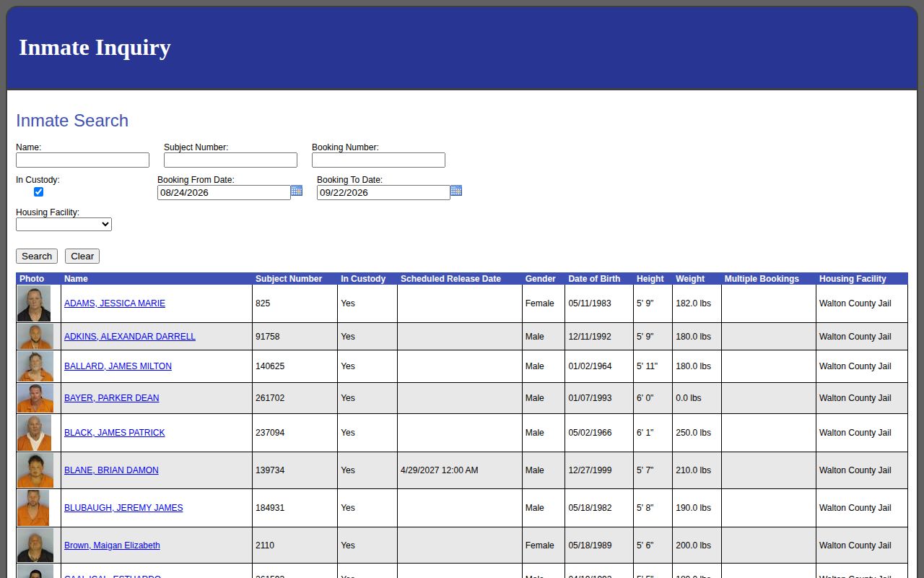Click Jeremy Blubaugh's mugshot photo
Image resolution: width=924 pixels, height=578 pixels.
pyautogui.click(x=33, y=508)
